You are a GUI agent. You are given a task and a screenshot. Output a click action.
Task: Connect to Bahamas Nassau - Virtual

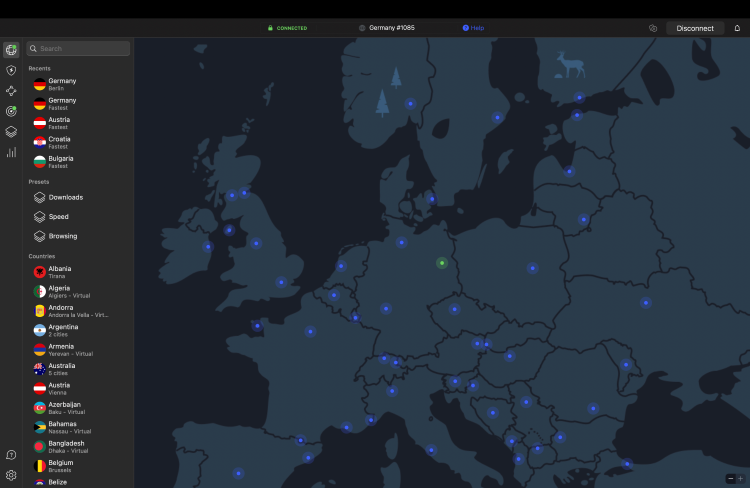(x=78, y=427)
